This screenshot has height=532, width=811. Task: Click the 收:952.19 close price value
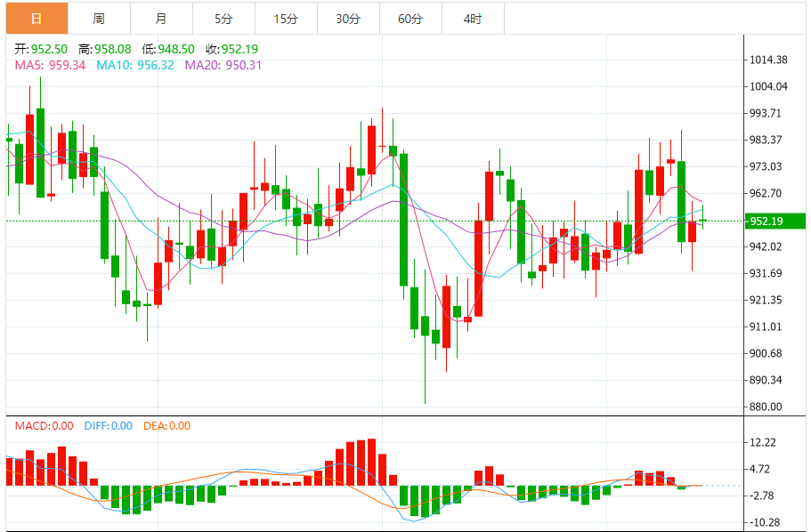[232, 49]
